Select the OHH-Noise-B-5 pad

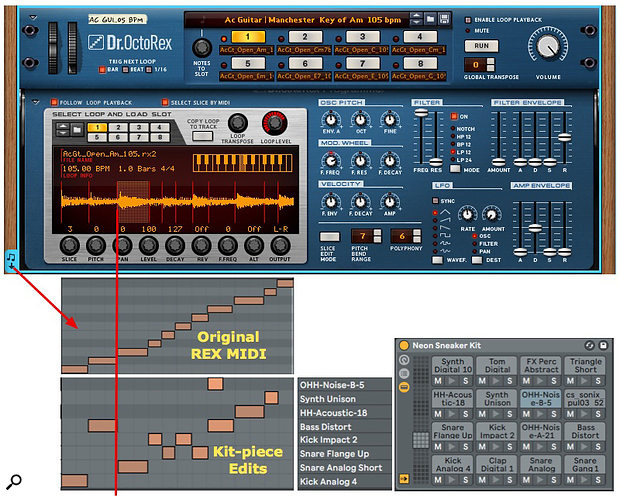coord(541,399)
